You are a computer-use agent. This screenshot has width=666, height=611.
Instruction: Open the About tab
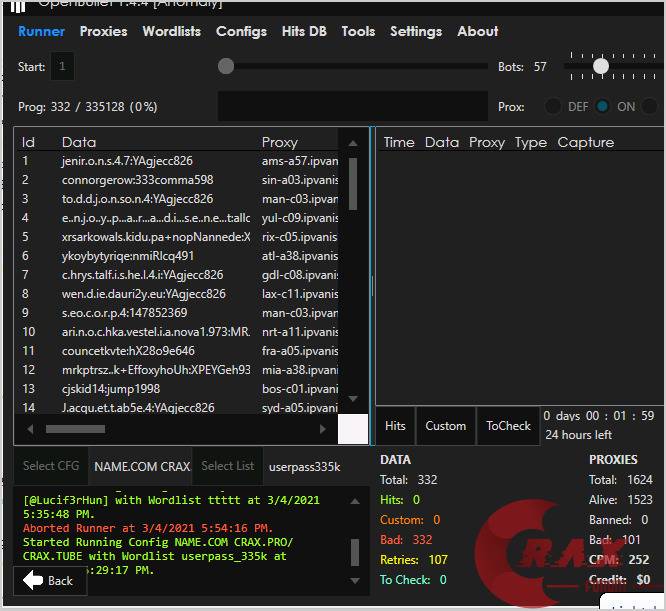(477, 31)
